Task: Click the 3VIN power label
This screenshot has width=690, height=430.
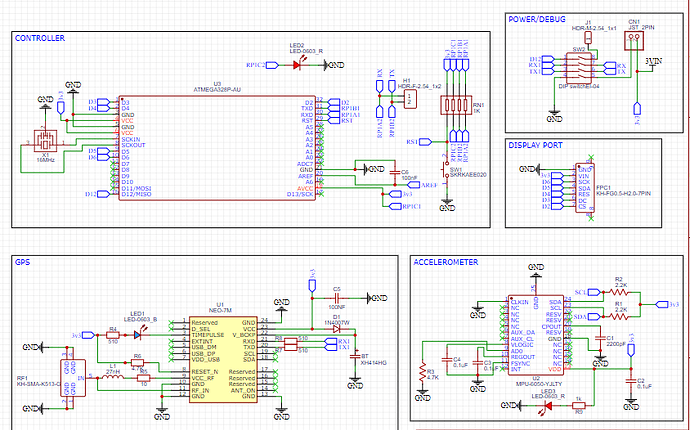Action: point(653,62)
